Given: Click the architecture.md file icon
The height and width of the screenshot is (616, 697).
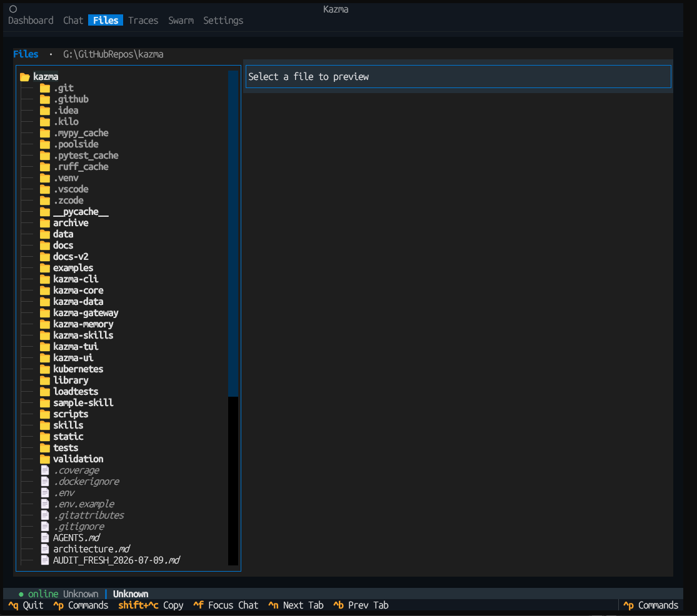Looking at the screenshot, I should [x=45, y=549].
